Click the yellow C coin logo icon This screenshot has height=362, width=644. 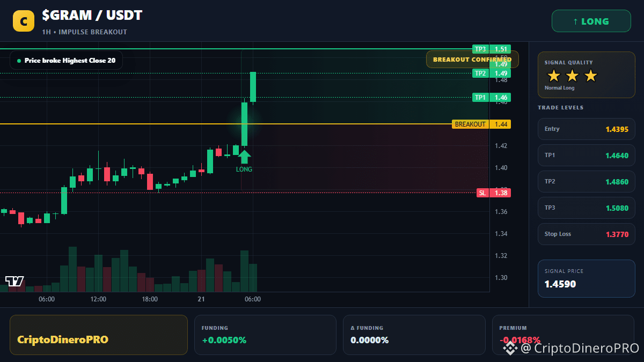tap(24, 21)
